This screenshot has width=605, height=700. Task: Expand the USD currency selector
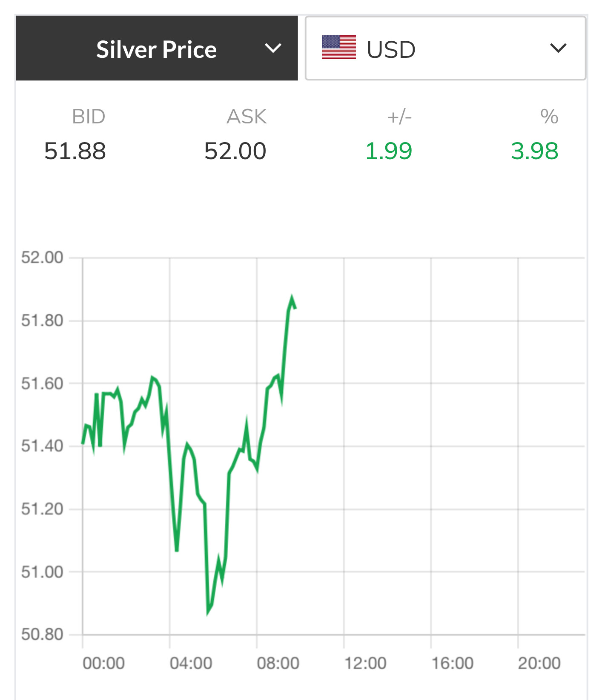tap(446, 48)
